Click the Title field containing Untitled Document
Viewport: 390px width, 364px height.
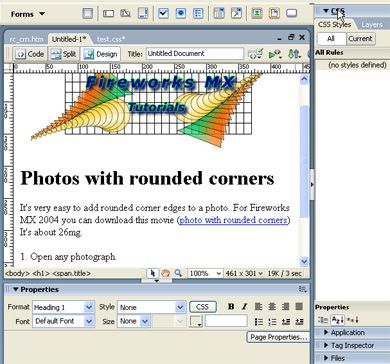[x=195, y=54]
